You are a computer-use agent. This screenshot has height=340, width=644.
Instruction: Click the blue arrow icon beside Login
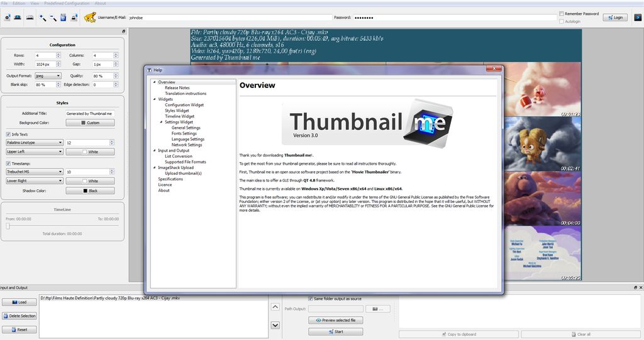(x=638, y=17)
